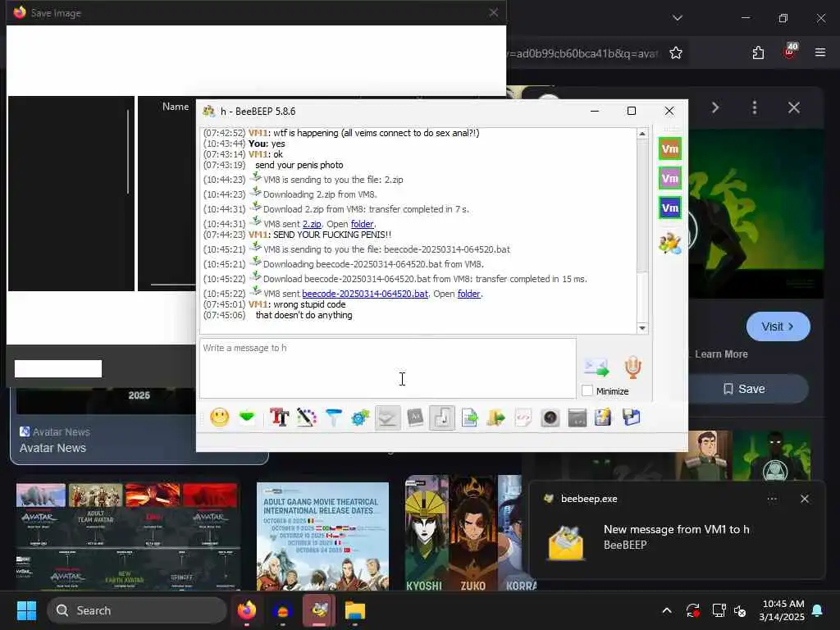Screen dimensions: 840x630
Task: Open the 2.zip file link
Action: (x=312, y=224)
